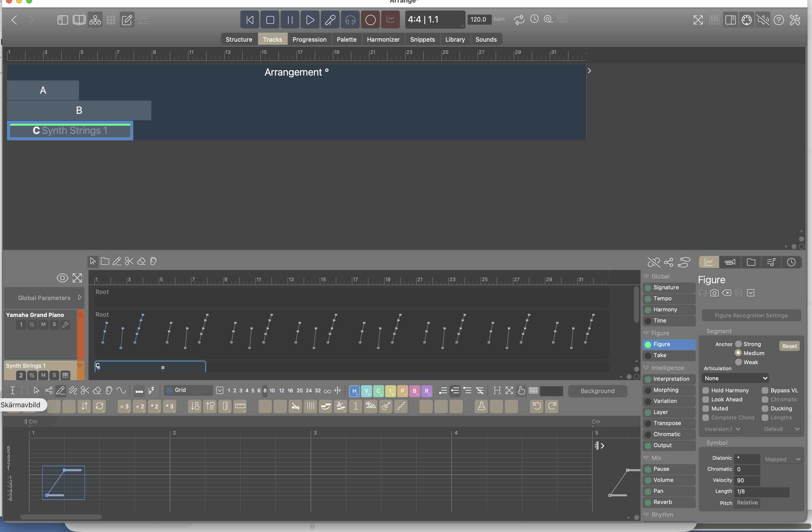Viewport: 812px width, 532px height.
Task: Click the undo arrow in figure toolbar
Action: pyautogui.click(x=536, y=406)
